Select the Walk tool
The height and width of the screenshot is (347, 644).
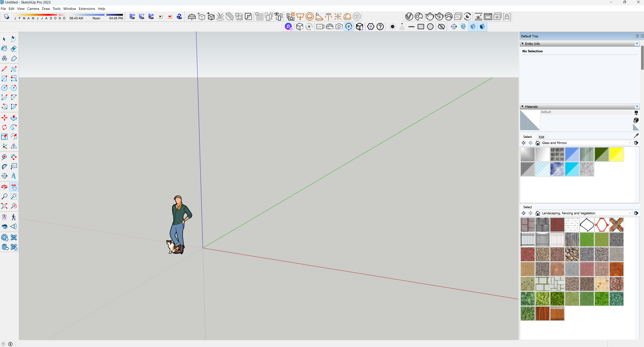[13, 217]
